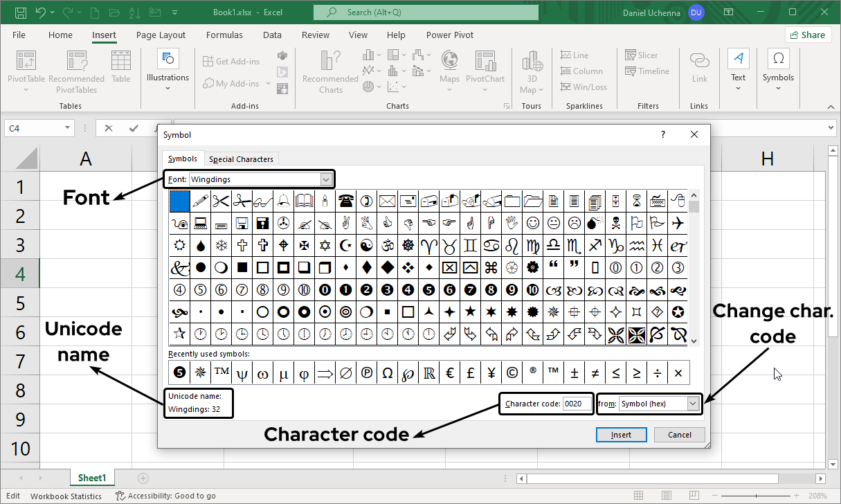This screenshot has width=841, height=504.
Task: Open the Formulas ribbon tab
Action: pyautogui.click(x=224, y=35)
